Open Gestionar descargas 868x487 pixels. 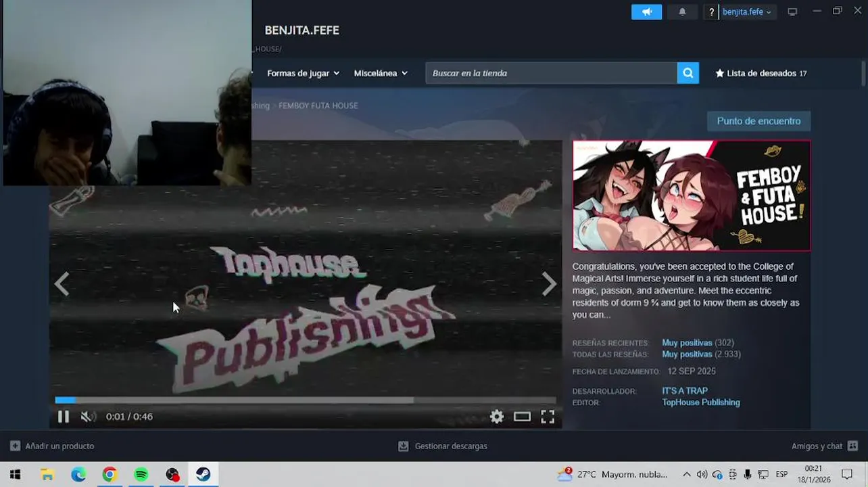coord(443,446)
